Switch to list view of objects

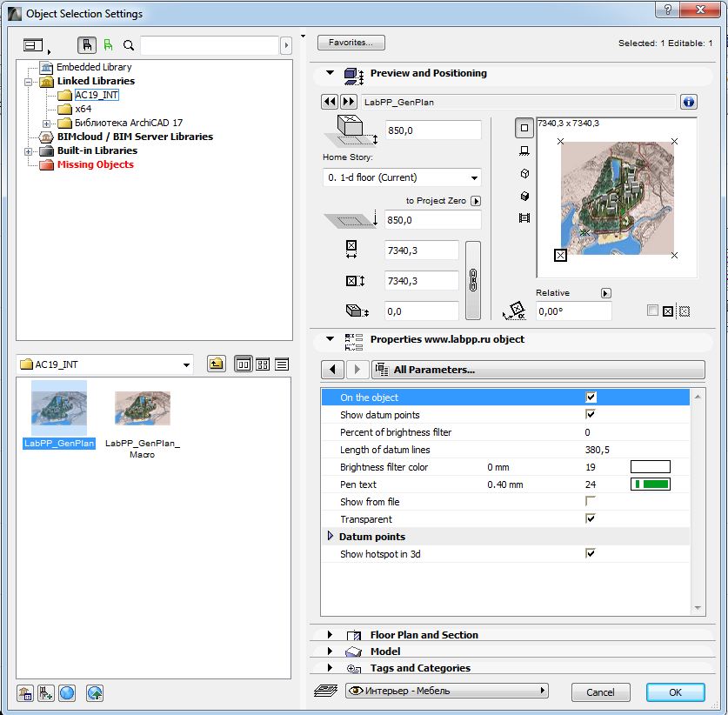(x=282, y=364)
